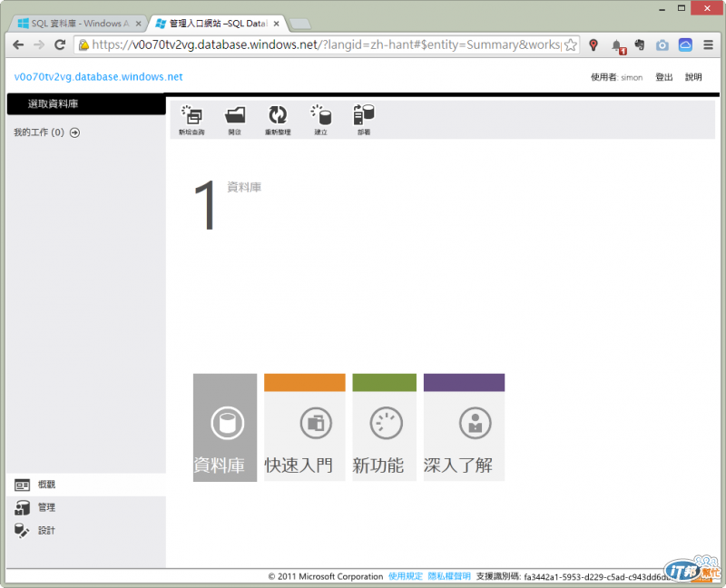This screenshot has height=588, width=726.
Task: Click the 登出 logout link
Action: tap(664, 77)
